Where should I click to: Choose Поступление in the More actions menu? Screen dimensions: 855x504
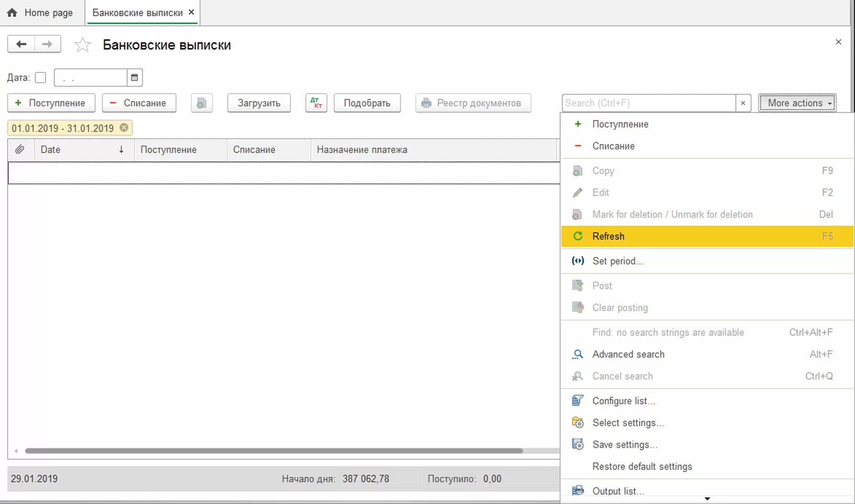coord(707,124)
